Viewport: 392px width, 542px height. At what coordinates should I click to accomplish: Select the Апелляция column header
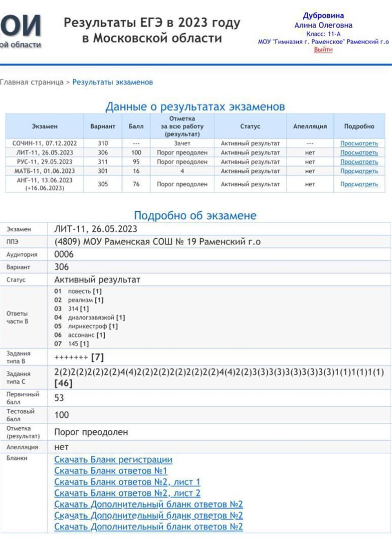click(310, 126)
